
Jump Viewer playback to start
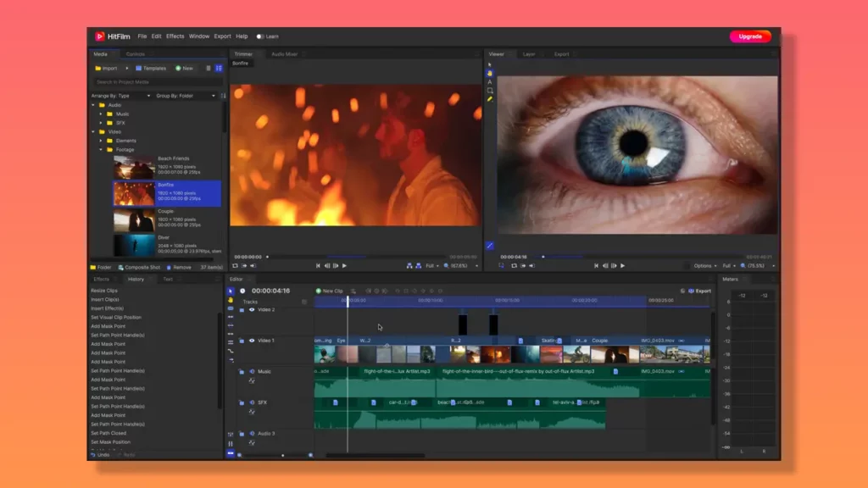(x=596, y=265)
